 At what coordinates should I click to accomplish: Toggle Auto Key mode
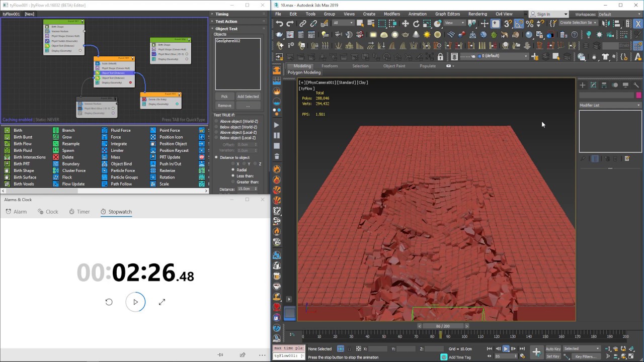click(x=553, y=348)
